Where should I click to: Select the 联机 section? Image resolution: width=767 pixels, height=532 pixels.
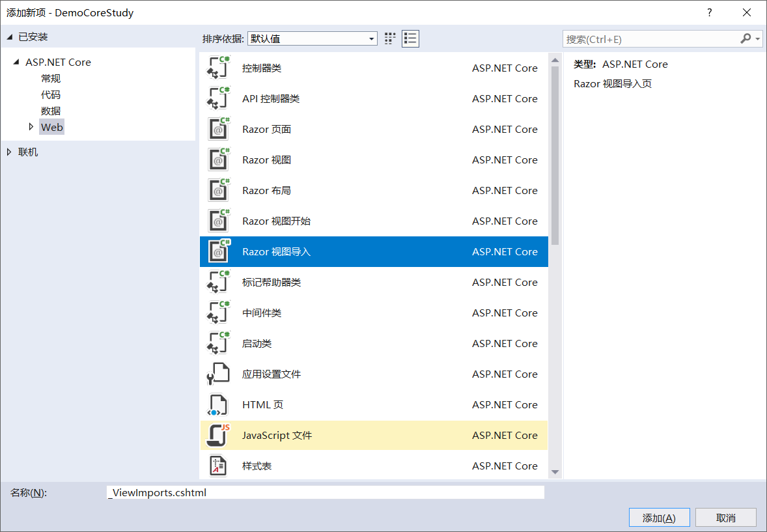28,152
